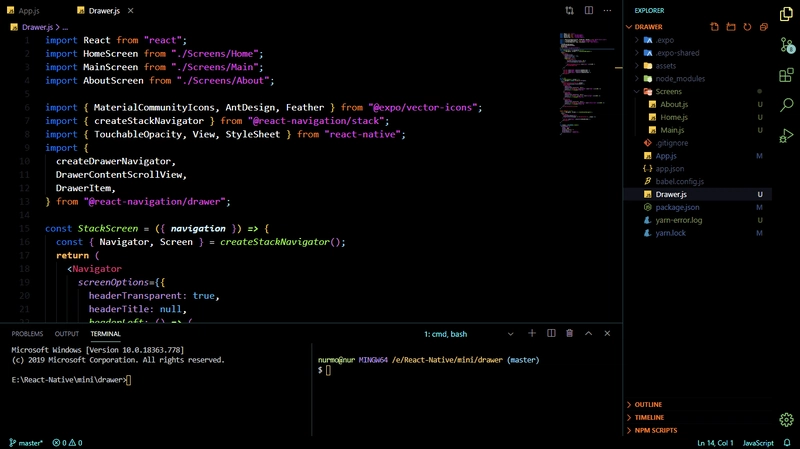Create a new terminal with plus icon
Screen dimensions: 800x449
(532, 333)
